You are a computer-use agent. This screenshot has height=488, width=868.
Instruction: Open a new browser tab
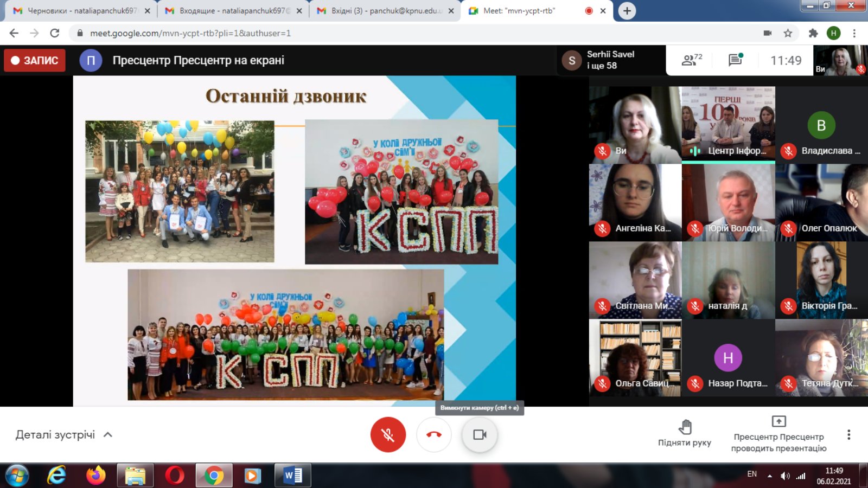[627, 11]
